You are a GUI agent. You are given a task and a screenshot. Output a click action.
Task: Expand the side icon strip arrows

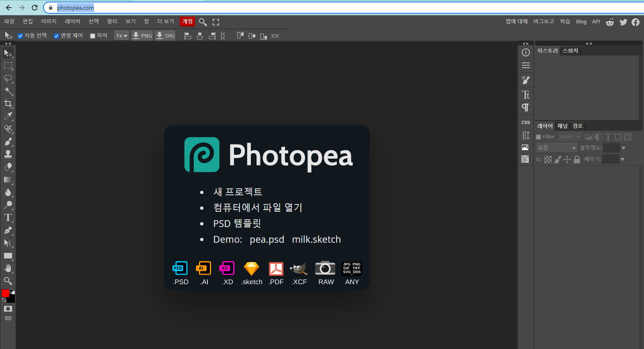click(x=525, y=43)
